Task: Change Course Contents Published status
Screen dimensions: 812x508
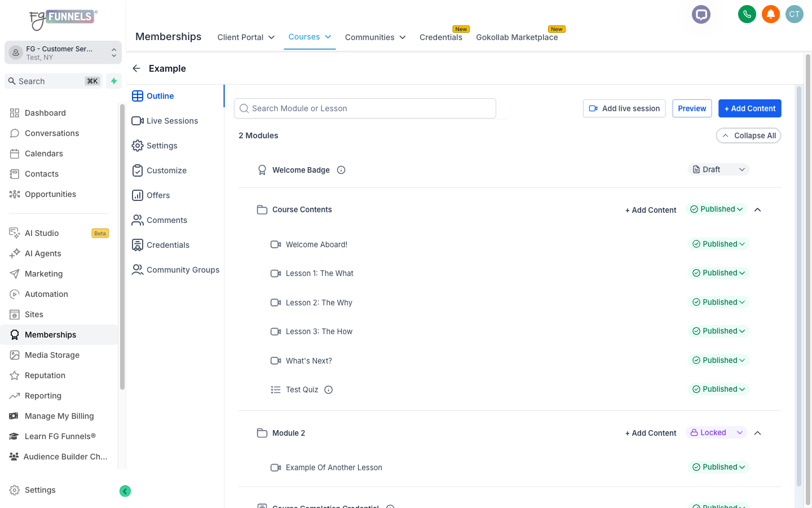Action: [x=717, y=209]
